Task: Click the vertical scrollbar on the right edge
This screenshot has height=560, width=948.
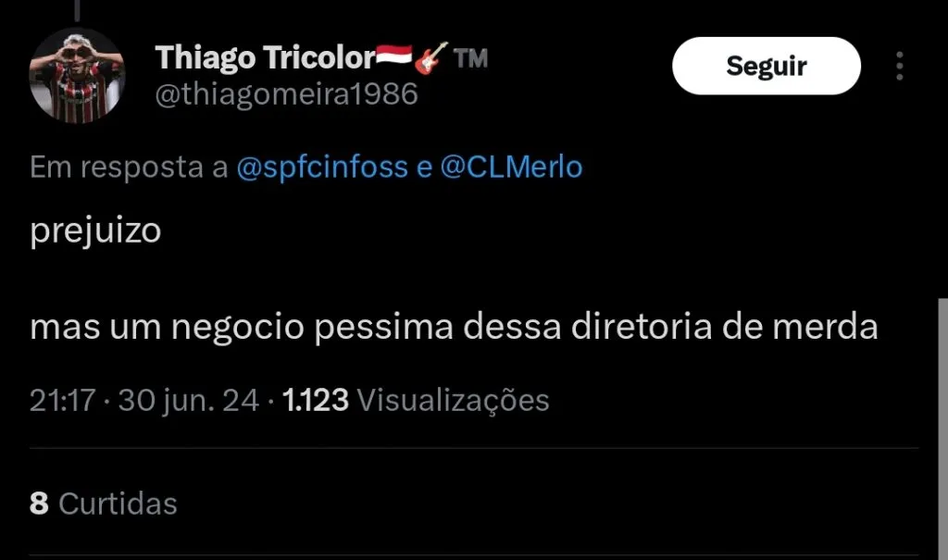Action: (x=942, y=429)
